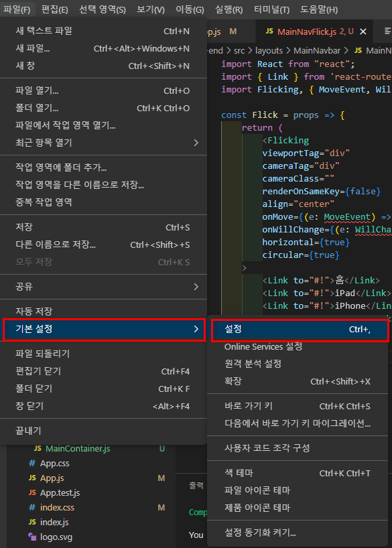Choose 새 창 menu entry
The height and width of the screenshot is (548, 392).
tap(103, 66)
